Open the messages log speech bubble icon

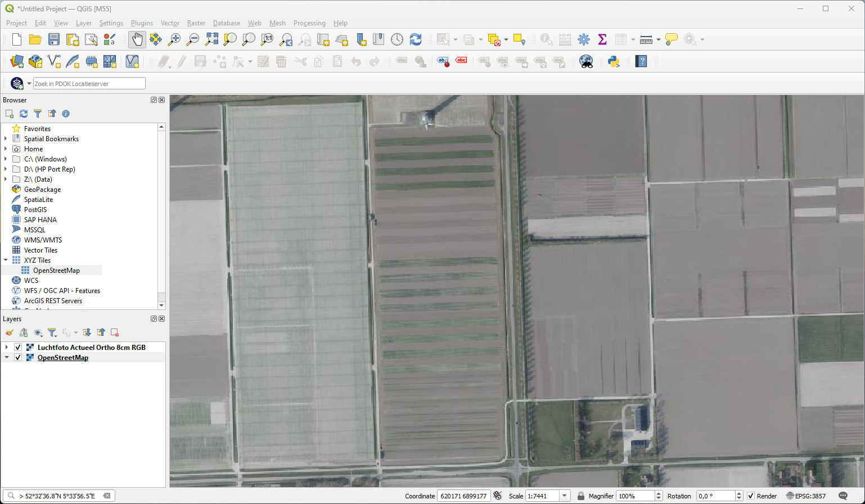[843, 496]
